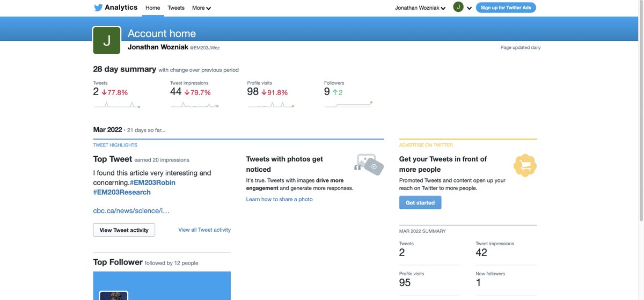Click Learn how to share a photo

click(x=279, y=199)
